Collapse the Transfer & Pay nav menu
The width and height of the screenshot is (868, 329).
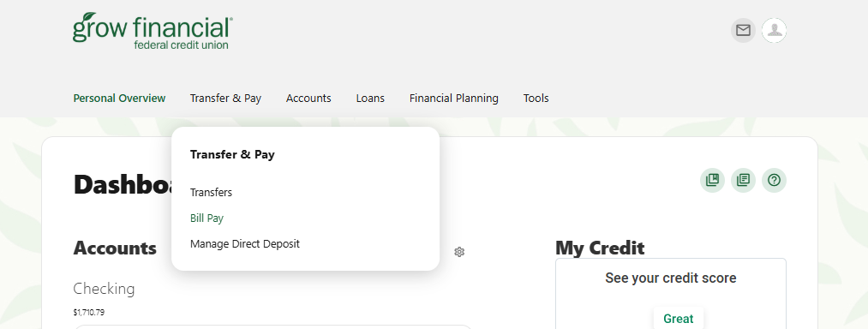click(x=225, y=98)
